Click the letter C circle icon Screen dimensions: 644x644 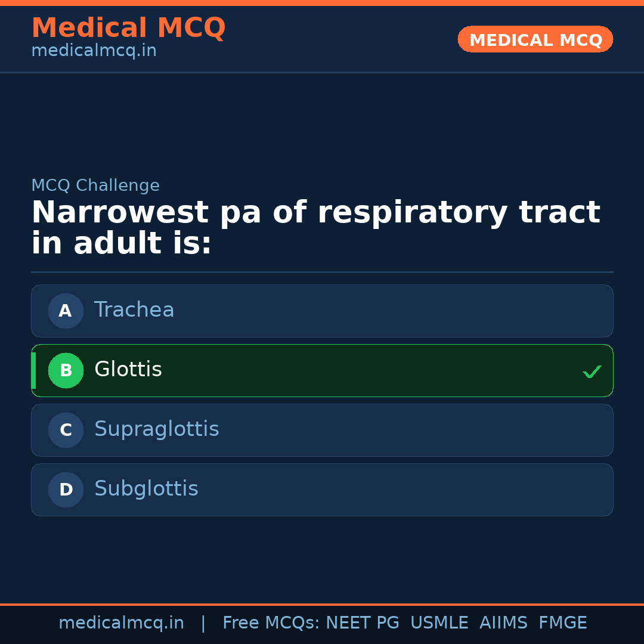(66, 430)
